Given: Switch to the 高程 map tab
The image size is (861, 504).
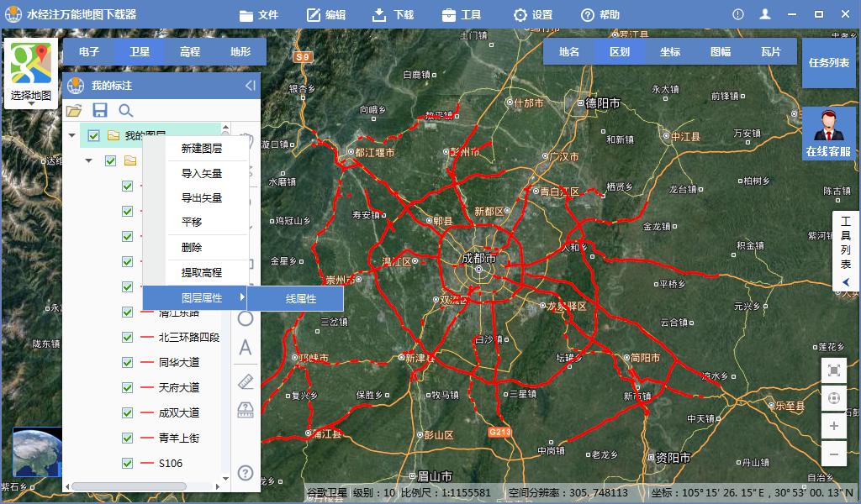Looking at the screenshot, I should click(x=188, y=51).
